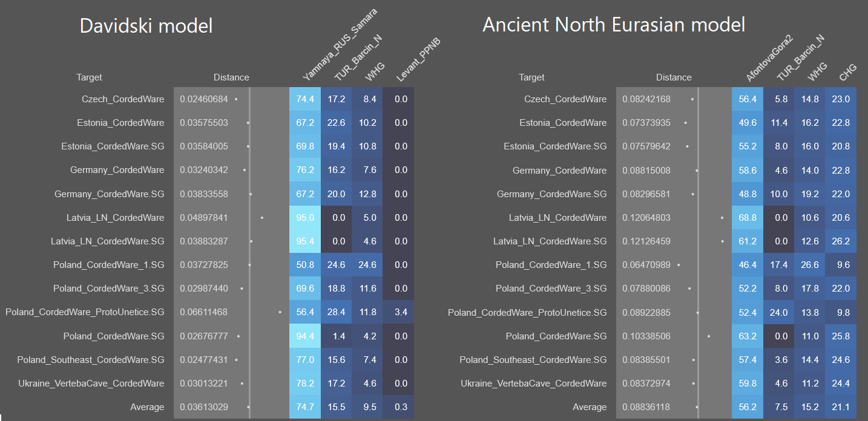Select distance value 0.03833558
Image resolution: width=868 pixels, height=421 pixels.
(204, 194)
